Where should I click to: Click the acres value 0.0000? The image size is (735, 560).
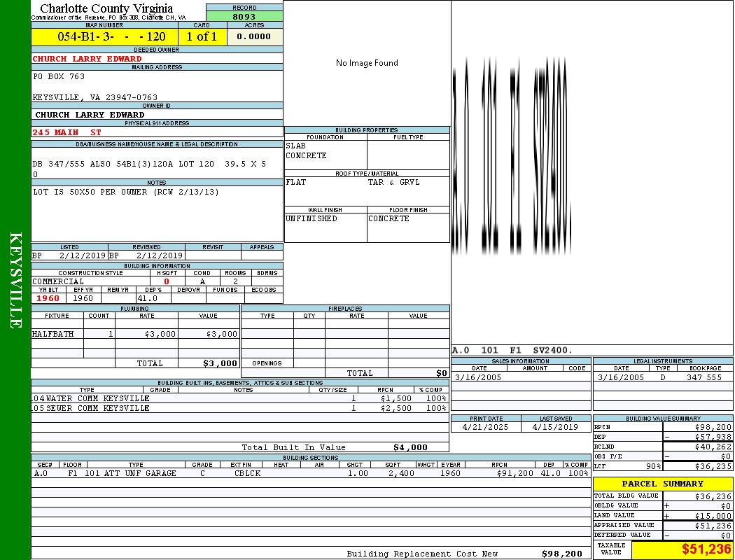pos(253,37)
